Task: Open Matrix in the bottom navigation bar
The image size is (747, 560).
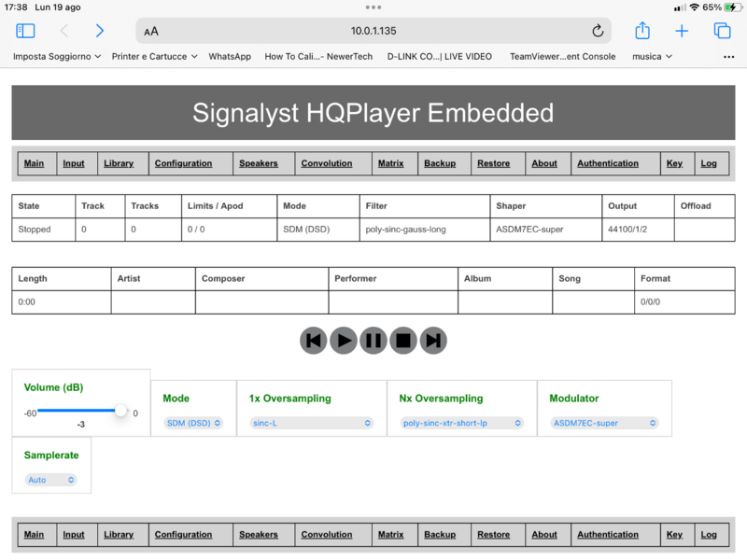Action: point(390,535)
